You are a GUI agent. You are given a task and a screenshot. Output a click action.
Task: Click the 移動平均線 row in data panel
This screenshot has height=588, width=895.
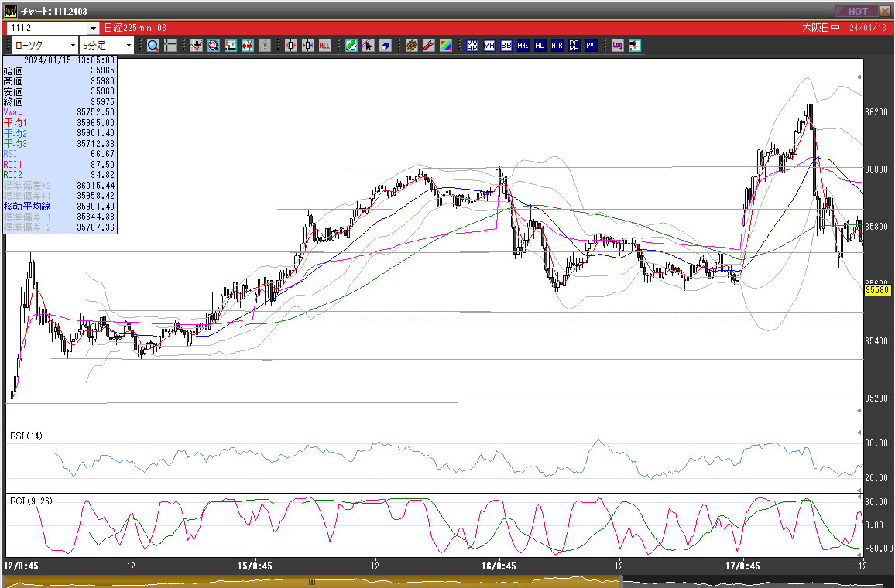coord(60,206)
